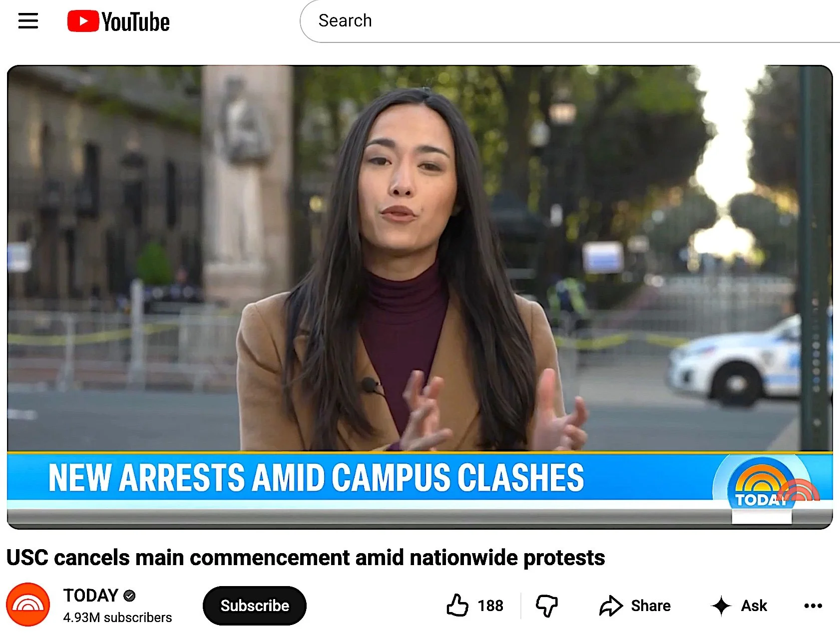Click the 188 like count
The height and width of the screenshot is (634, 840).
click(490, 606)
